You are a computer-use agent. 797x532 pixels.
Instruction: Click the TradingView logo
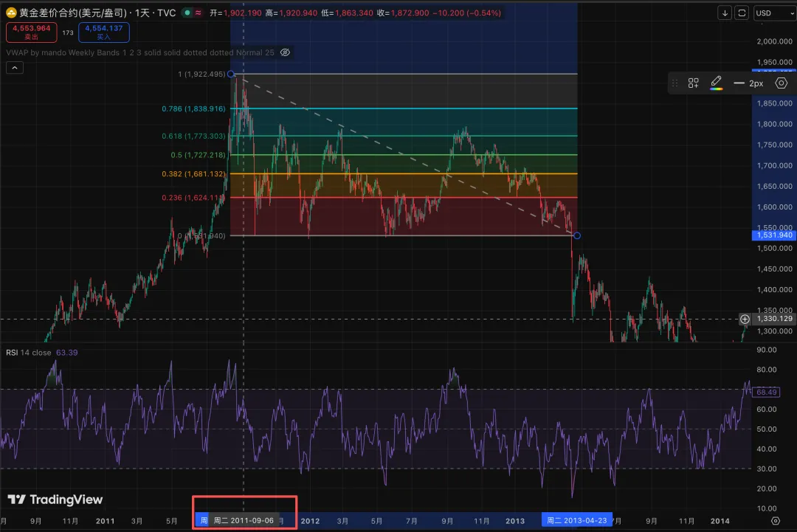coord(55,500)
